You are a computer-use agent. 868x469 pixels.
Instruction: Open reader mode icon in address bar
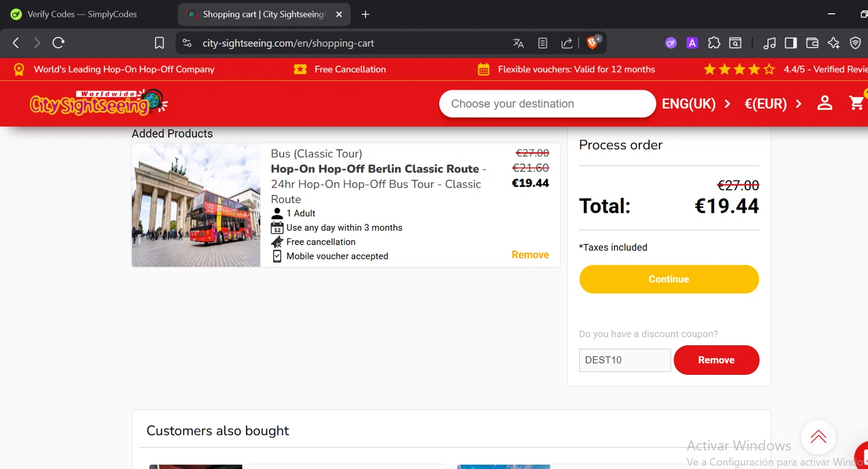543,43
